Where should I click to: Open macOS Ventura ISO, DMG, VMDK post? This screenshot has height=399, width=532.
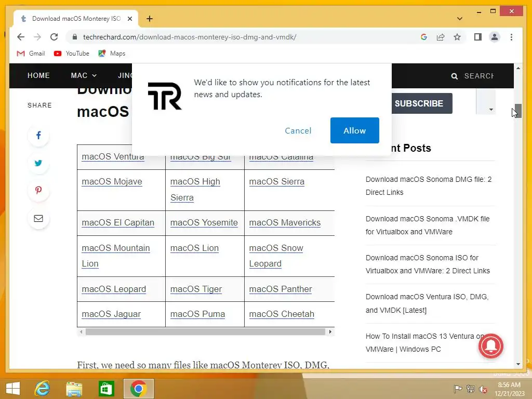pyautogui.click(x=427, y=303)
